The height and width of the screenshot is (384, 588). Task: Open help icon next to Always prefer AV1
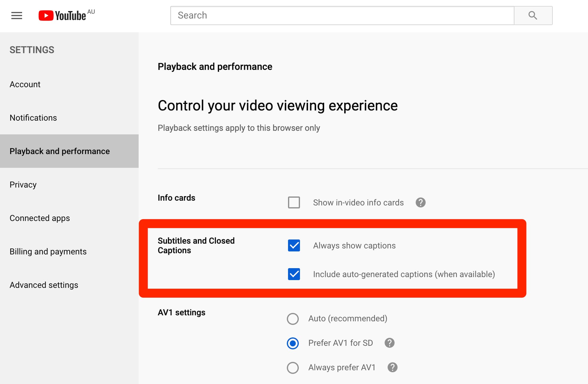click(392, 367)
